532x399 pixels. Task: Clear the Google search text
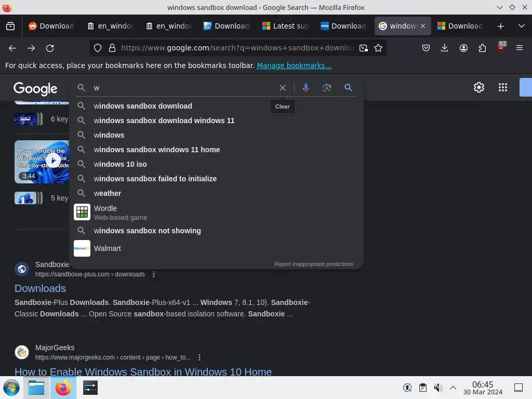click(282, 88)
